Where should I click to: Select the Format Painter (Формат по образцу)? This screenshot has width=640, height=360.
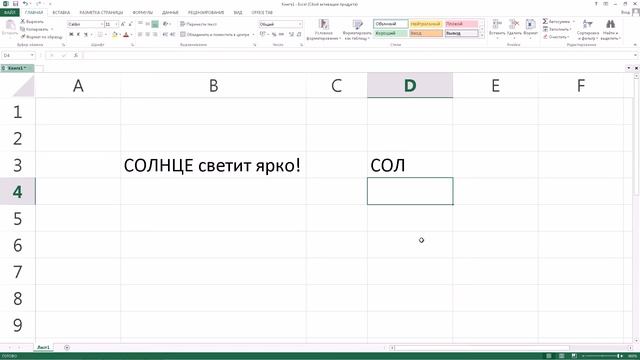coord(41,37)
